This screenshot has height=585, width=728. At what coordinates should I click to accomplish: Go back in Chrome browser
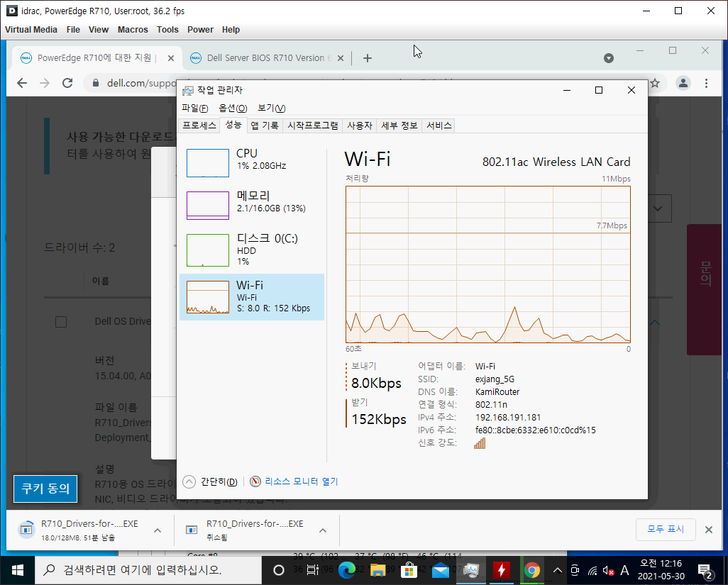pyautogui.click(x=22, y=83)
